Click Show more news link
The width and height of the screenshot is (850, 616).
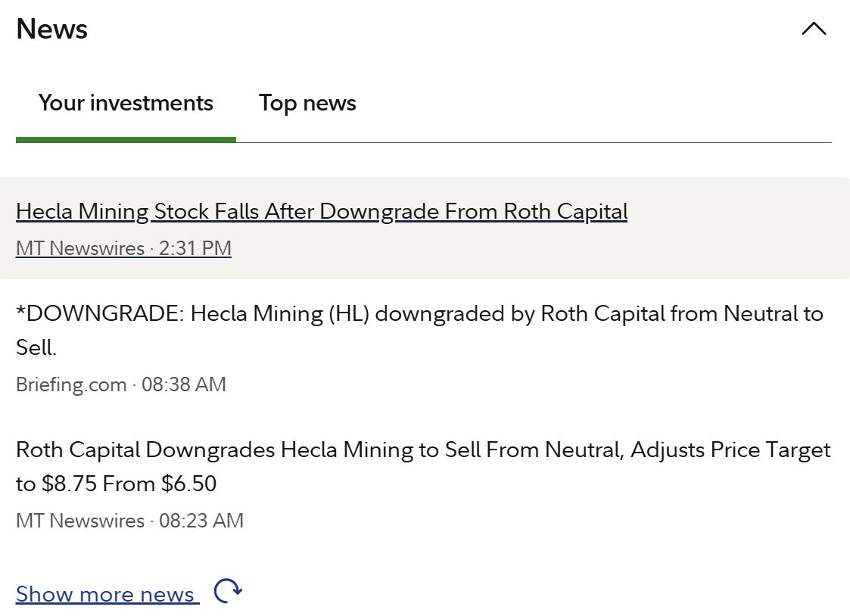click(x=105, y=595)
